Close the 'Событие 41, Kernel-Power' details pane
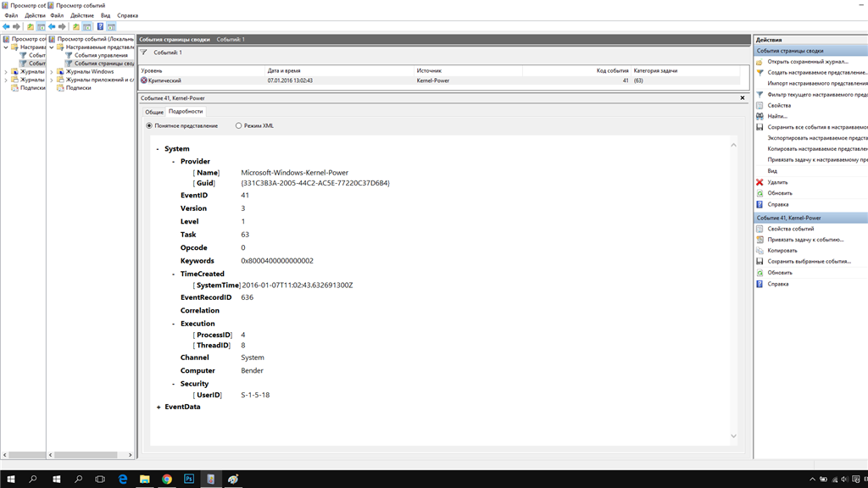The width and height of the screenshot is (868, 488). [x=743, y=98]
